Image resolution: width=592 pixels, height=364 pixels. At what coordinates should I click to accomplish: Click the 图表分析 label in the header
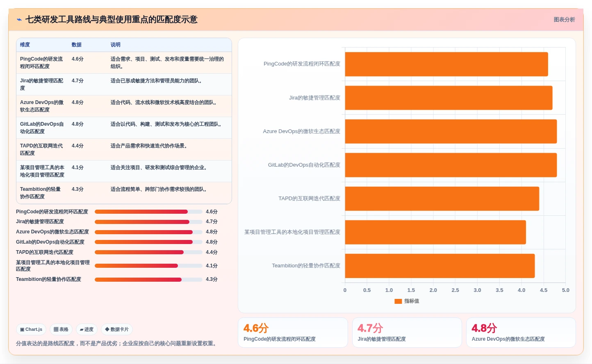pyautogui.click(x=564, y=20)
